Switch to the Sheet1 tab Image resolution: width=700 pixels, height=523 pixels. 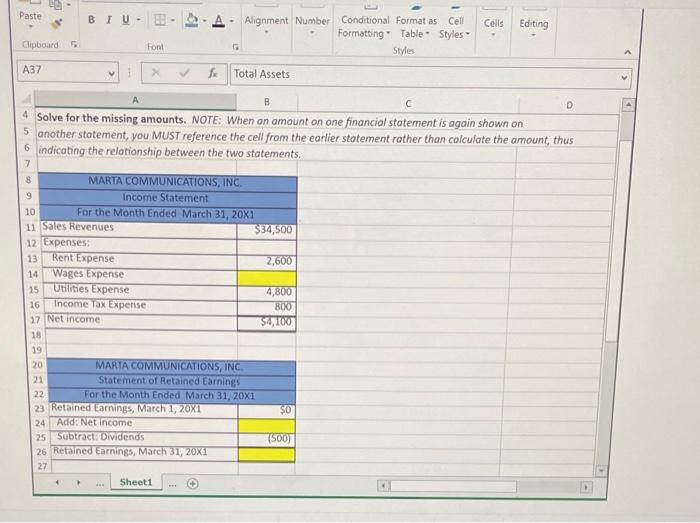pyautogui.click(x=136, y=482)
